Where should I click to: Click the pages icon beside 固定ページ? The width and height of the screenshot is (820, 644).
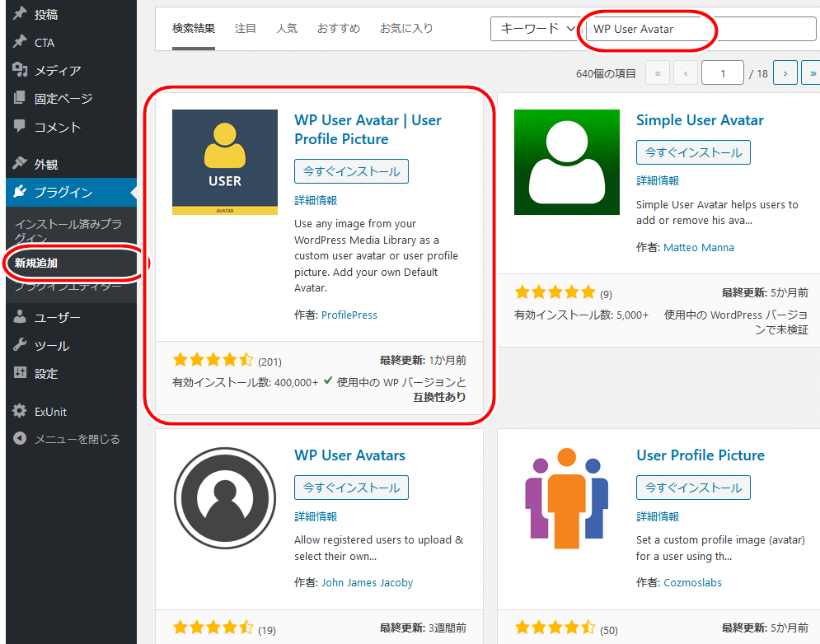tap(20, 98)
